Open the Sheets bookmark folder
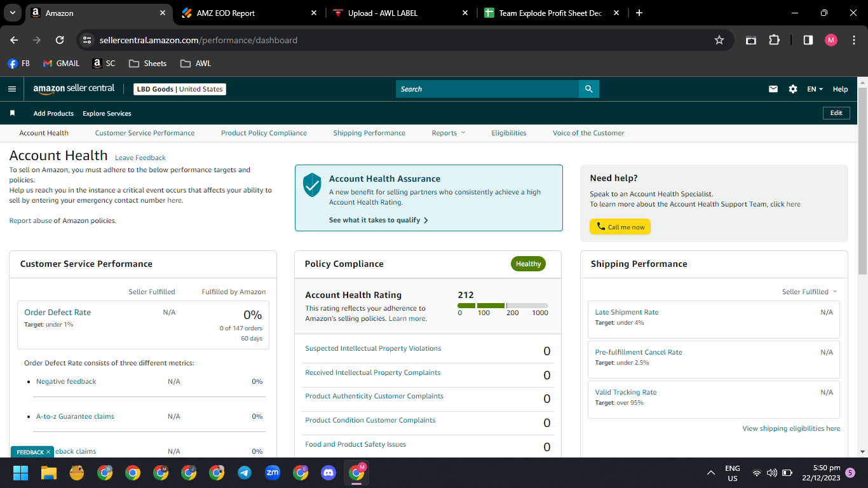The width and height of the screenshot is (868, 488). 147,64
